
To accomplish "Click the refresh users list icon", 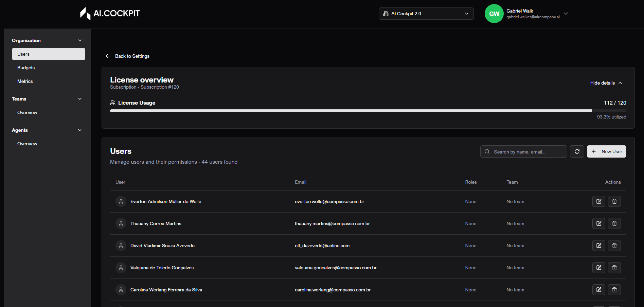I will pyautogui.click(x=577, y=151).
